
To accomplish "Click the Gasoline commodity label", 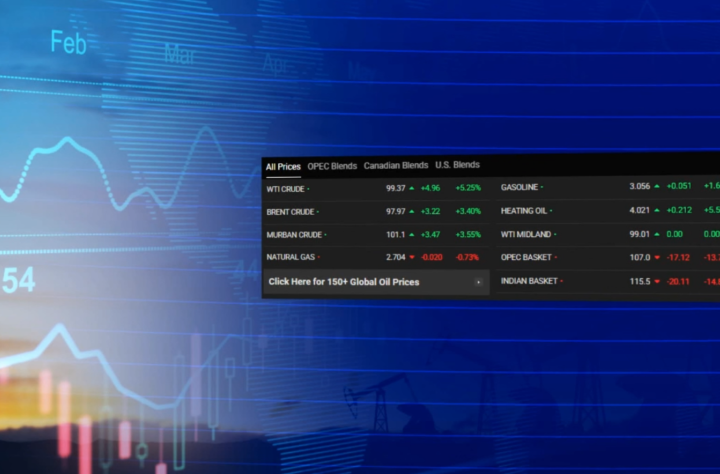I will [520, 187].
